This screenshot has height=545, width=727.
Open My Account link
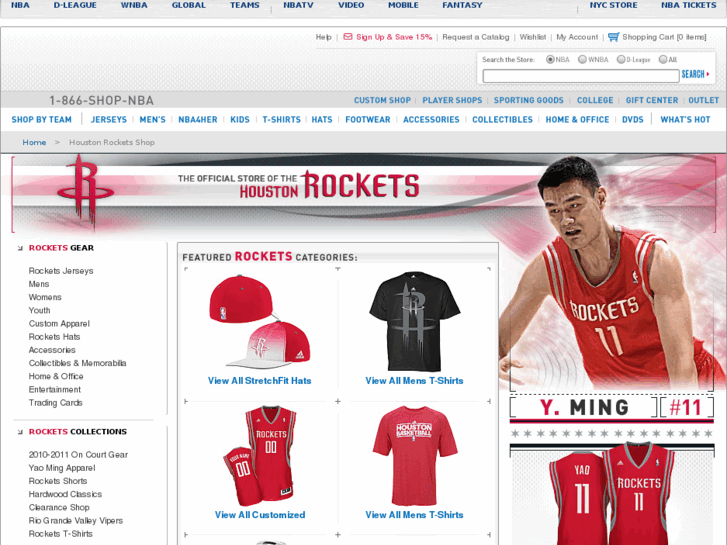pos(577,37)
